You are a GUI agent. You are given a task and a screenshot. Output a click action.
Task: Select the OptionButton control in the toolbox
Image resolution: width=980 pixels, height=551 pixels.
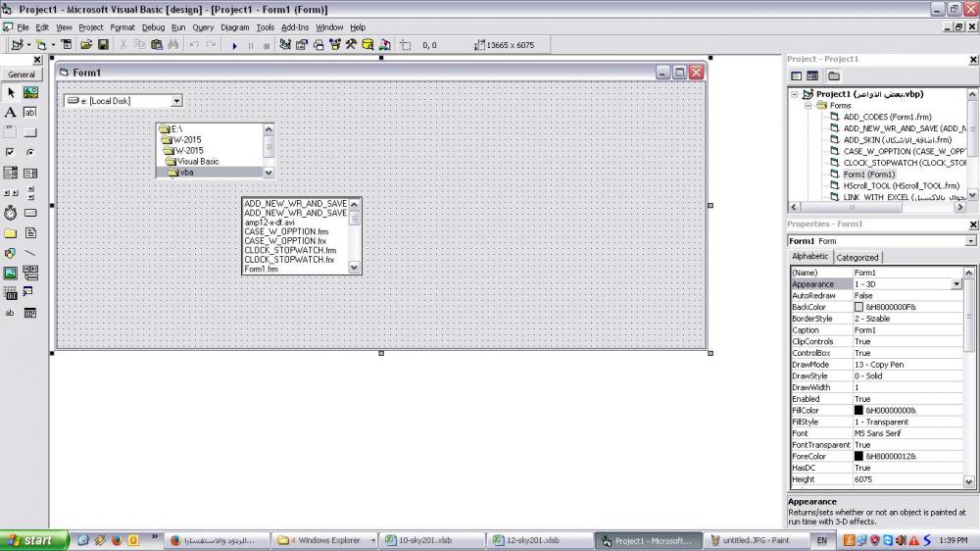[x=30, y=153]
